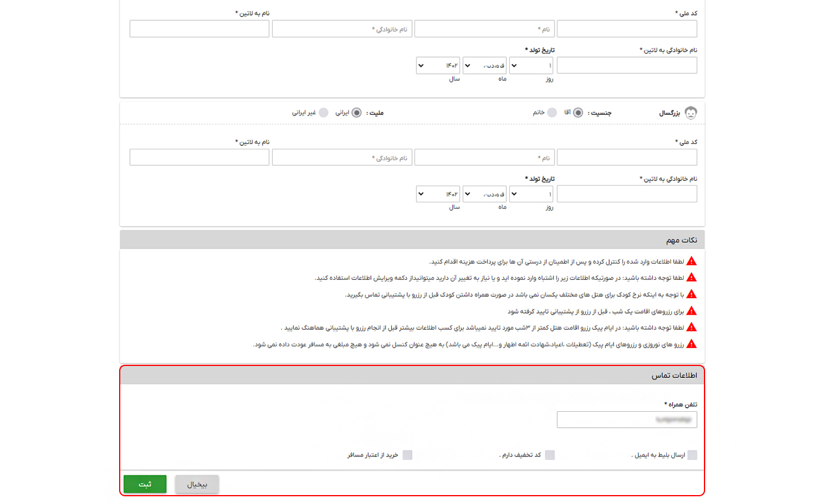Click the کد ملی field for the second adult
The height and width of the screenshot is (504, 829).
[627, 156]
